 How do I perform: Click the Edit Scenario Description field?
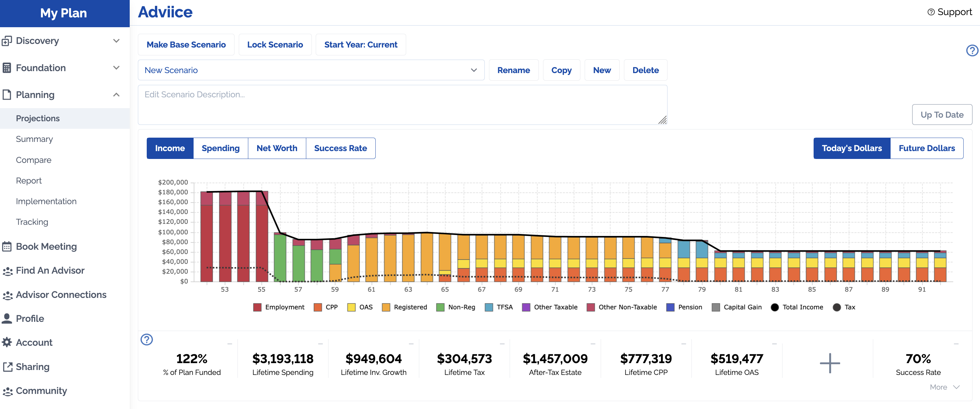(x=402, y=105)
